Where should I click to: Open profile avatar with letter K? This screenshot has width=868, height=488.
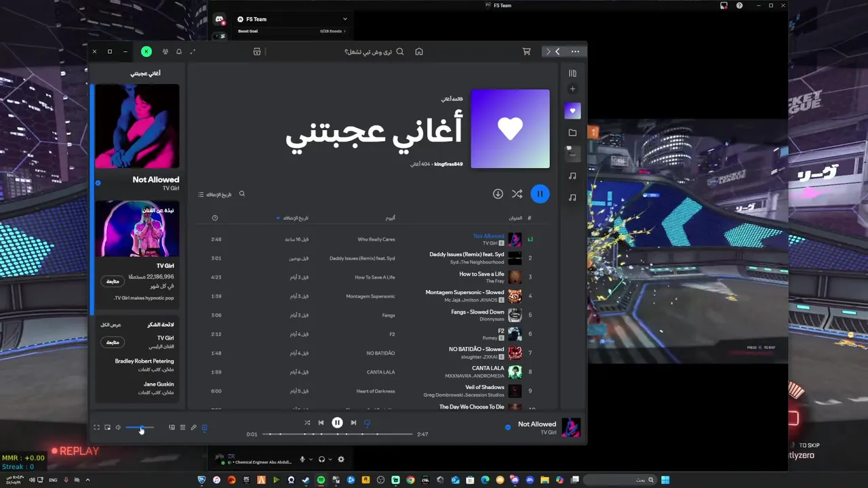(146, 52)
